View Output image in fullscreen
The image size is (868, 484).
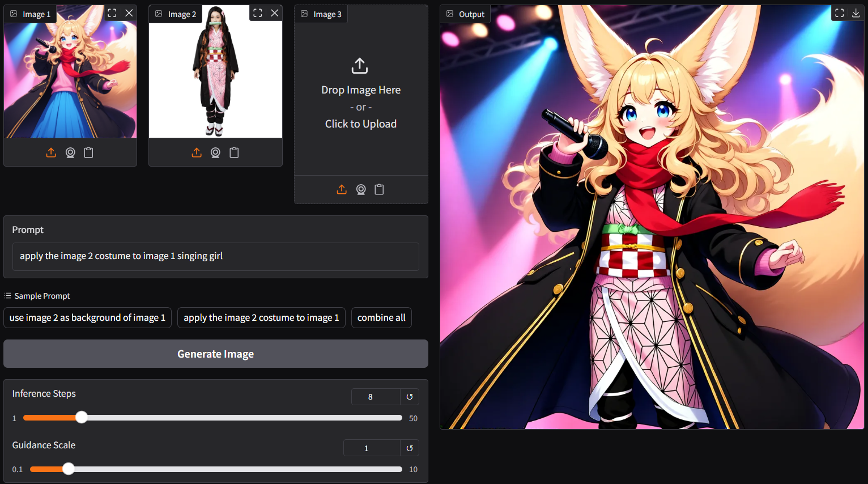[840, 13]
